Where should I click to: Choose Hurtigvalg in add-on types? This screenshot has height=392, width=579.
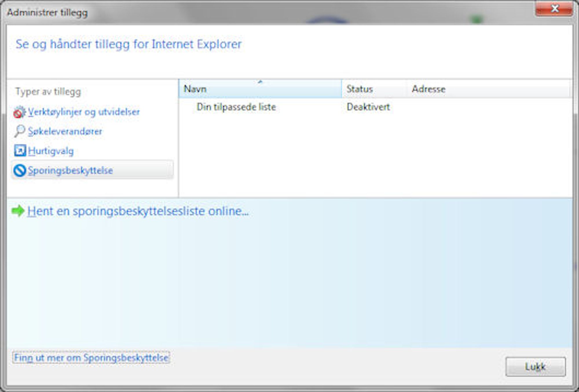click(x=51, y=151)
